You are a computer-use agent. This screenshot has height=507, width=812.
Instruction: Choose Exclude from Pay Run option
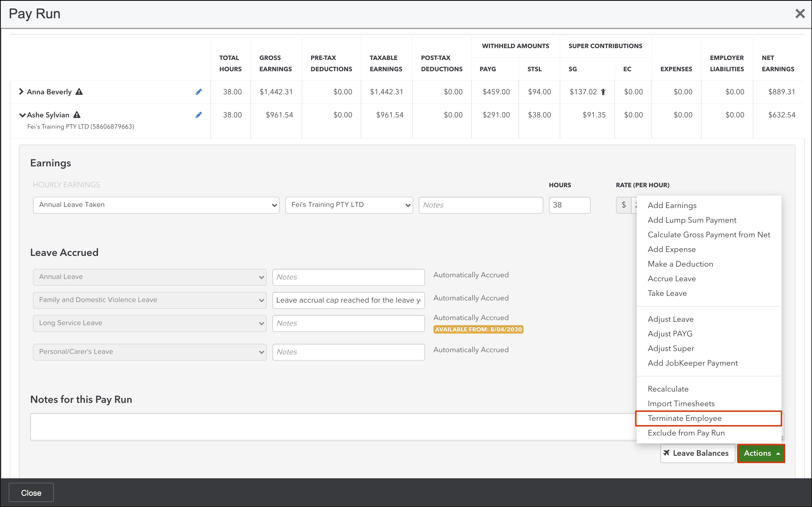pos(686,433)
